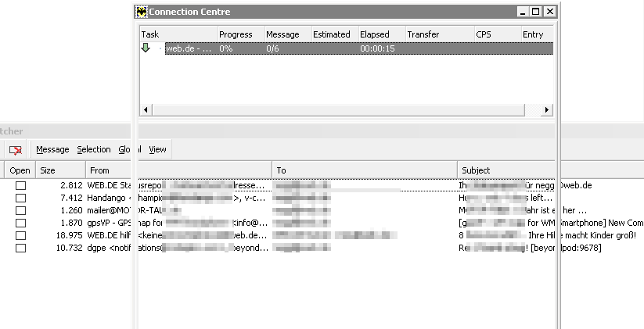Select the web.de task row
The width and height of the screenshot is (644, 329).
tap(344, 48)
